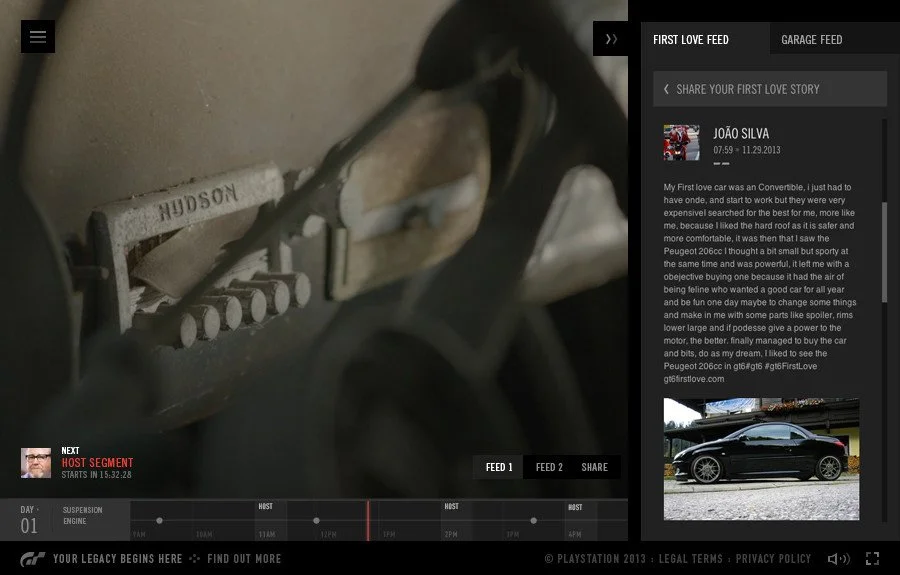Collapse the feed panel with double chevron
900x575 pixels.
611,39
